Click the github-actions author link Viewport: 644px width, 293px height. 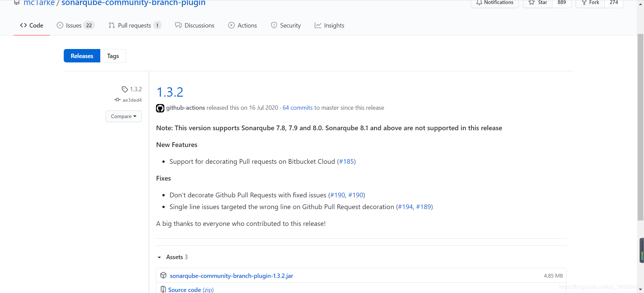[x=185, y=108]
